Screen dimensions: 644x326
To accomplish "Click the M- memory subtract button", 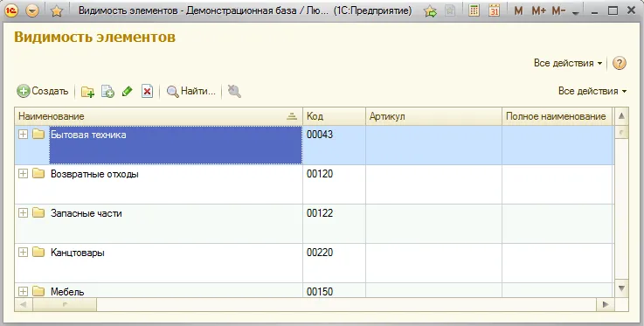I will [558, 11].
